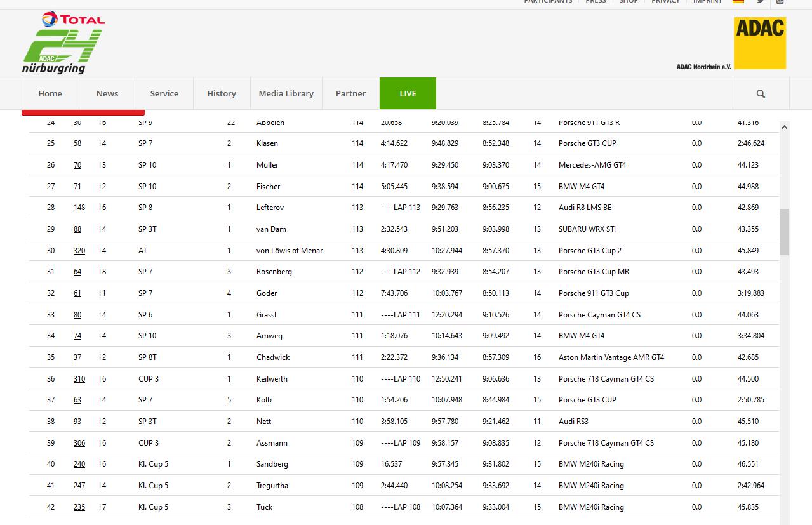This screenshot has width=812, height=525.
Task: Select the Audi R8 LMS BE cell
Action: (x=585, y=208)
